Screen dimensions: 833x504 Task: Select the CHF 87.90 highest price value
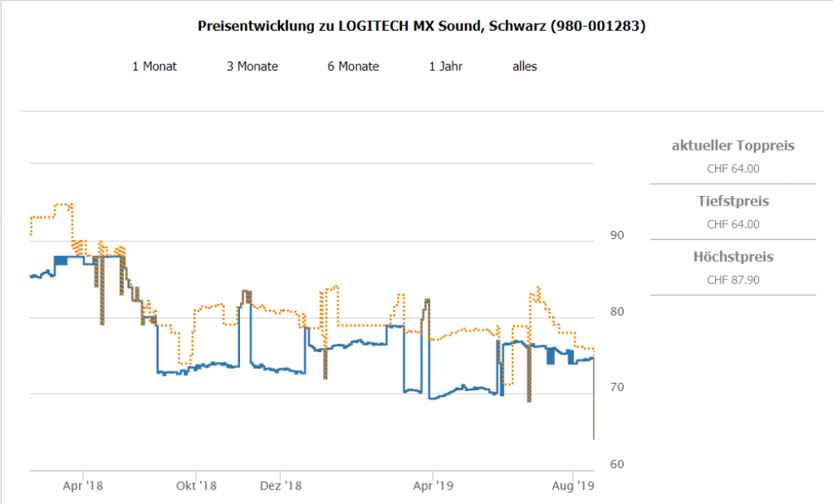click(733, 280)
